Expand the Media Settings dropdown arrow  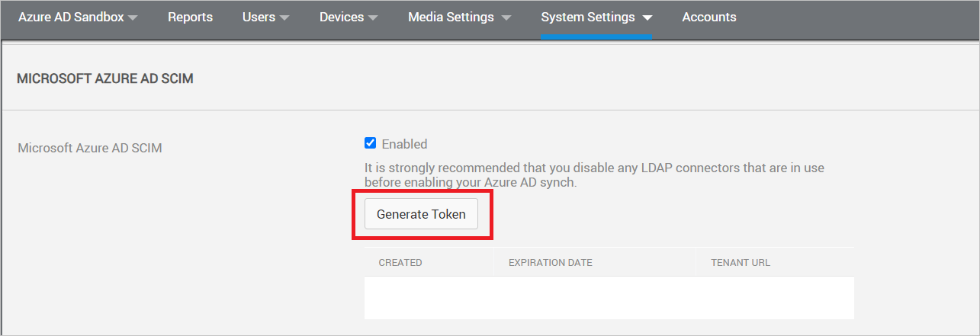tap(506, 18)
